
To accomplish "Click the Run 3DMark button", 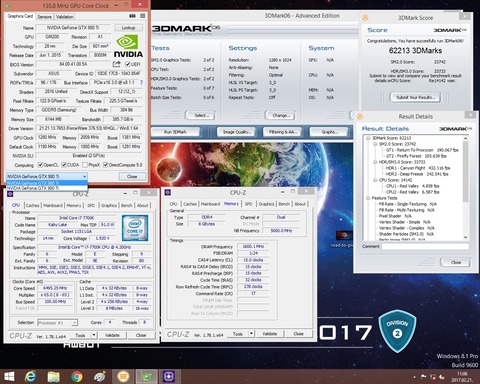I will coord(175,132).
